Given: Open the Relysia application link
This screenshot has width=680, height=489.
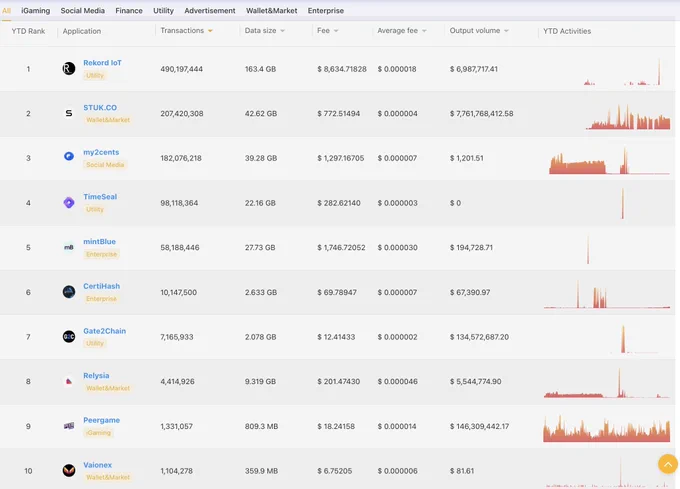Looking at the screenshot, I should (x=96, y=375).
